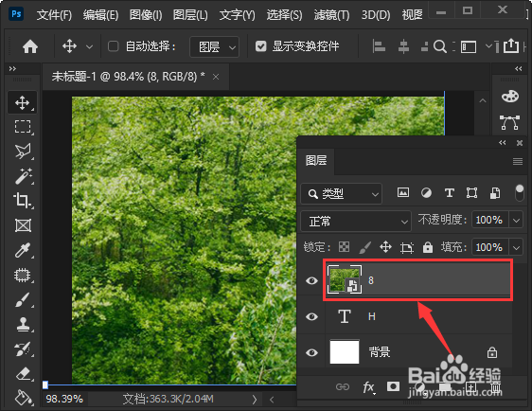Select the Magic Wand tool
532x411 pixels.
(23, 176)
